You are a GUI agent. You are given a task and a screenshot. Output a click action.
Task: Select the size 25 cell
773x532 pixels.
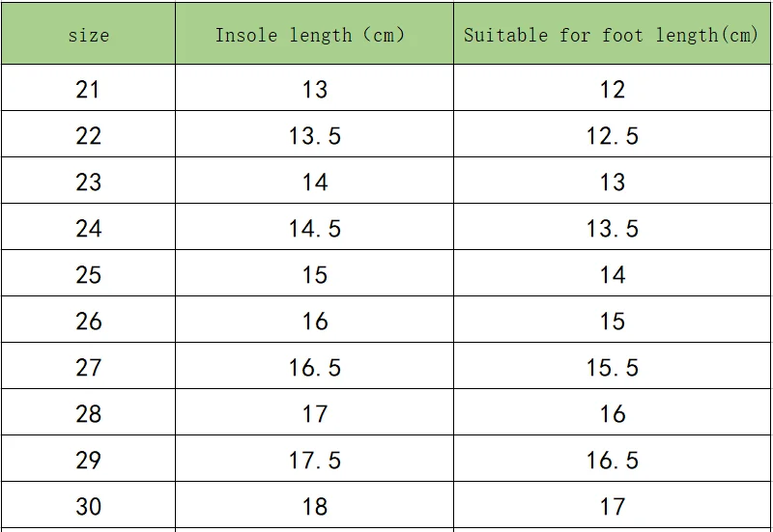(88, 275)
